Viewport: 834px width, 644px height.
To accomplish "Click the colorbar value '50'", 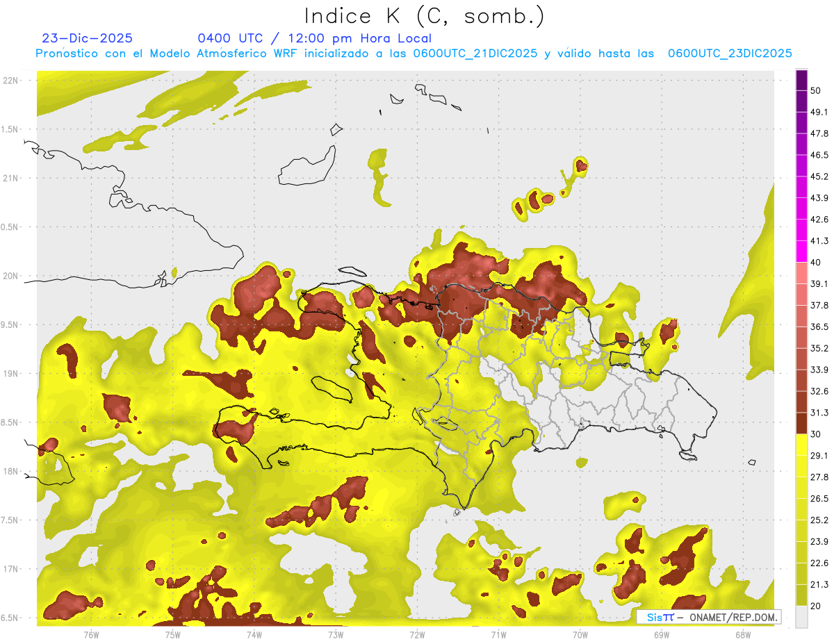I will pyautogui.click(x=815, y=90).
